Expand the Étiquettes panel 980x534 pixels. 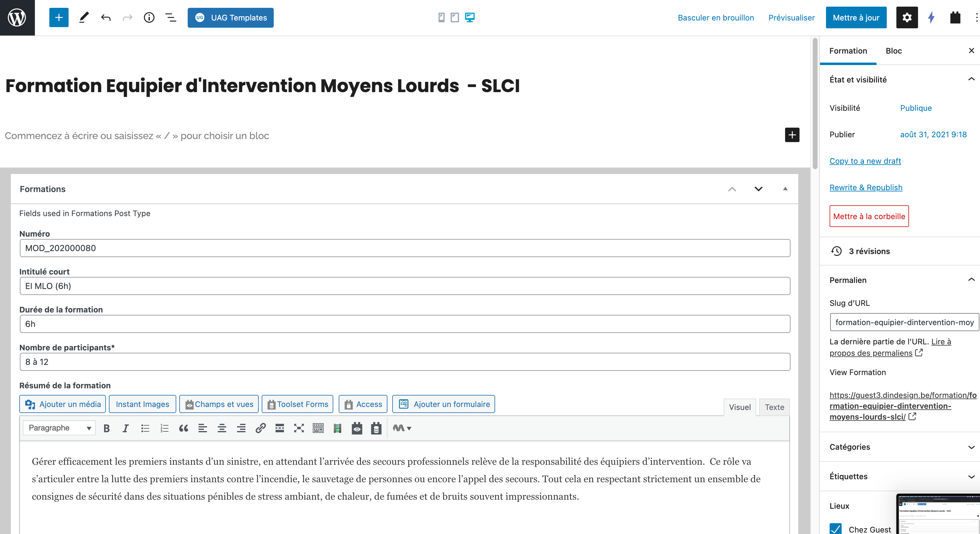900,477
